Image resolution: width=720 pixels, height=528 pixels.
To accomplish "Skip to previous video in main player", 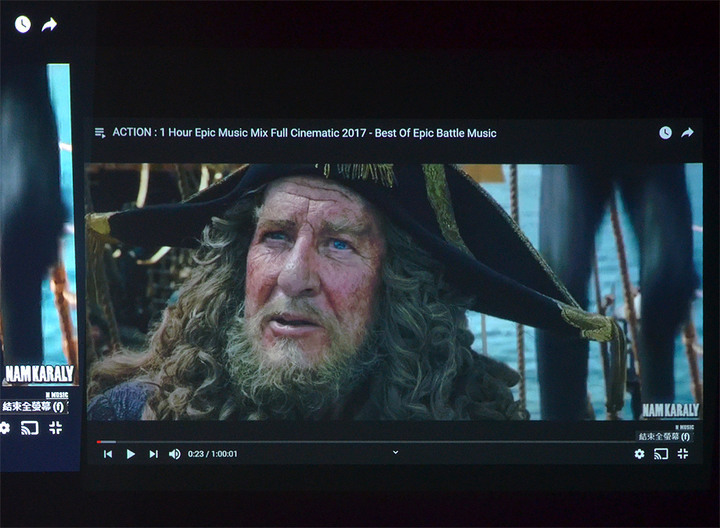I will pos(108,454).
